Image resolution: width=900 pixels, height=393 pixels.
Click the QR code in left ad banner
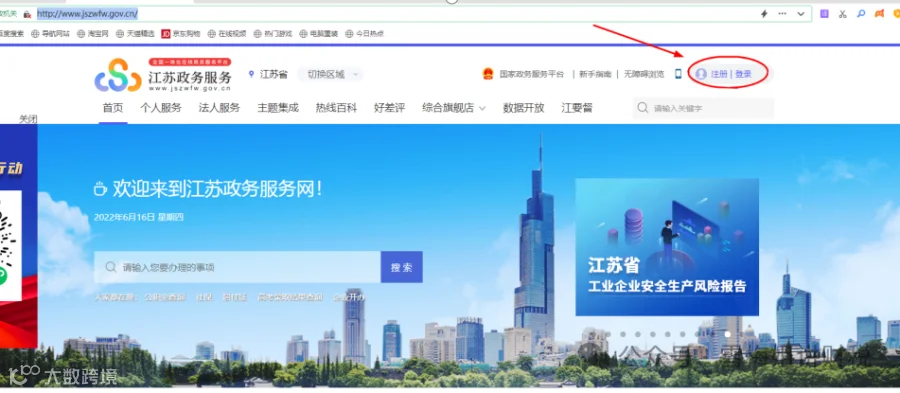10,246
